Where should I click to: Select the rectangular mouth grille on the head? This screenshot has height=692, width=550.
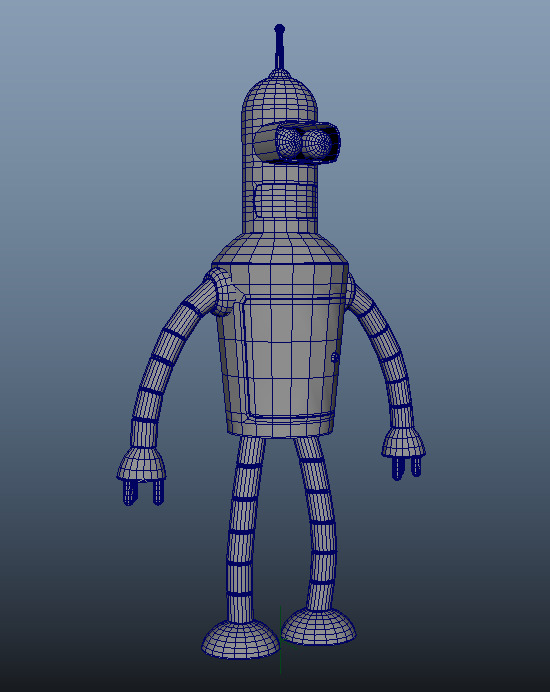[x=285, y=202]
